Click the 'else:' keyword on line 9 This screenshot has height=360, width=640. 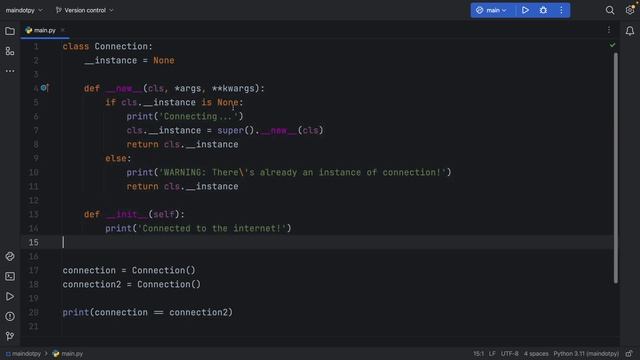[118, 158]
